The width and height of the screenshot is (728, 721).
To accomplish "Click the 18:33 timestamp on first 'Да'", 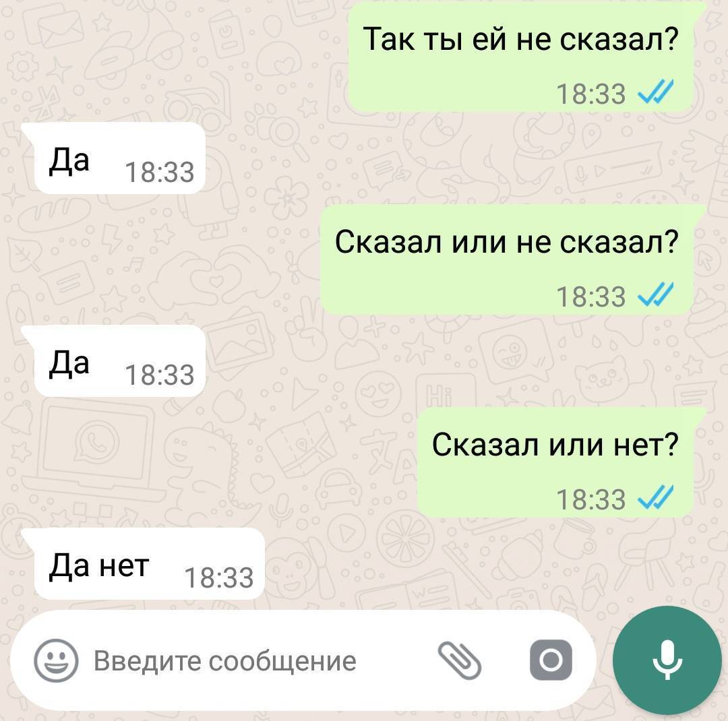I will tap(160, 173).
